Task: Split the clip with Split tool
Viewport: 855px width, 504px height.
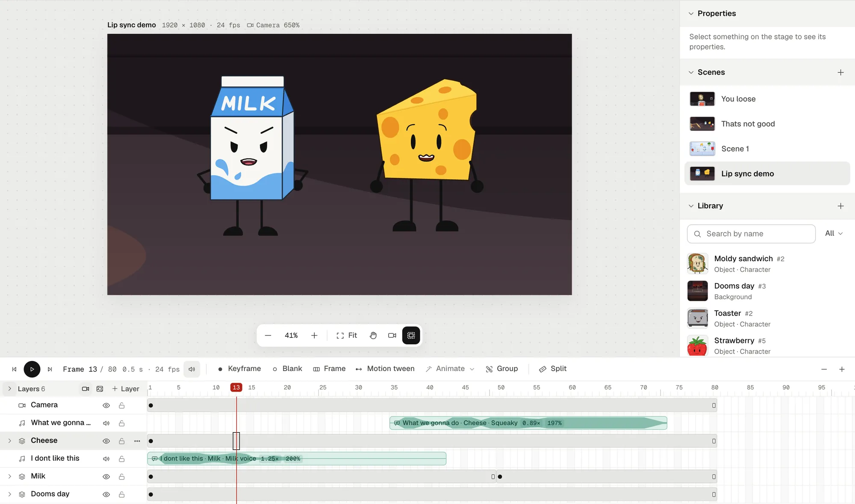Action: 553,368
